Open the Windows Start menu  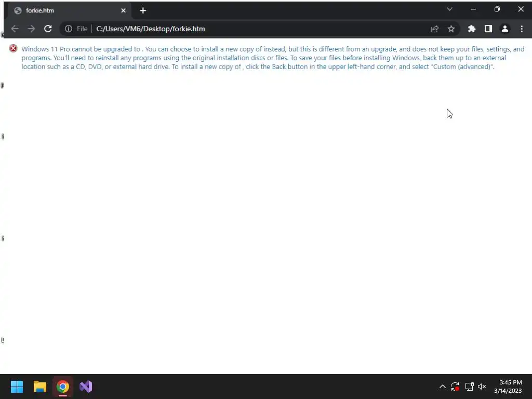(17, 387)
